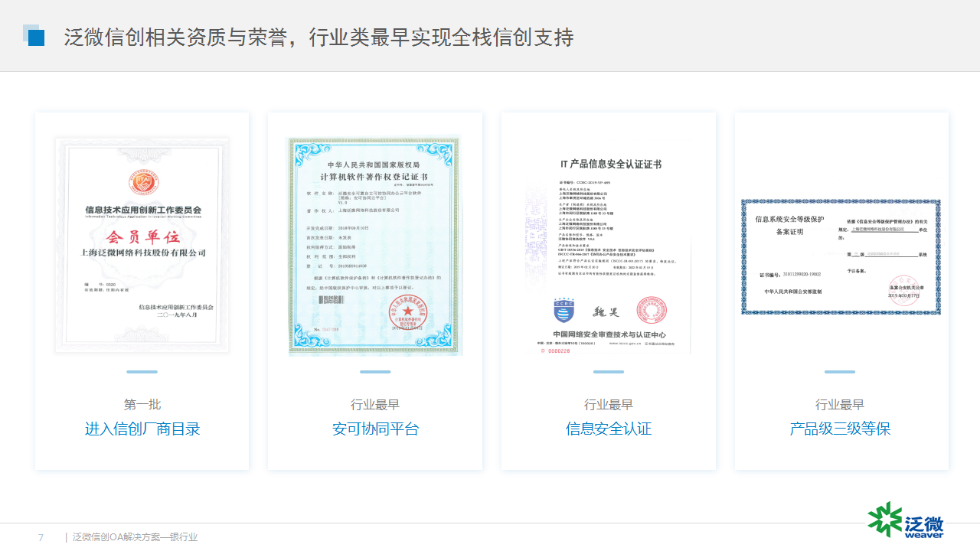Click the text 信息安全认证
This screenshot has width=980, height=551.
click(x=609, y=429)
